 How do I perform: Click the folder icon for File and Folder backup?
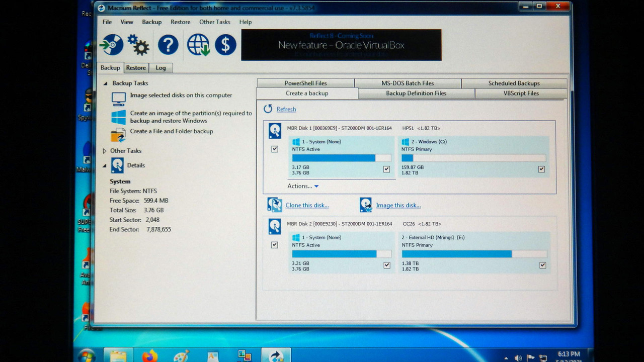click(x=118, y=135)
